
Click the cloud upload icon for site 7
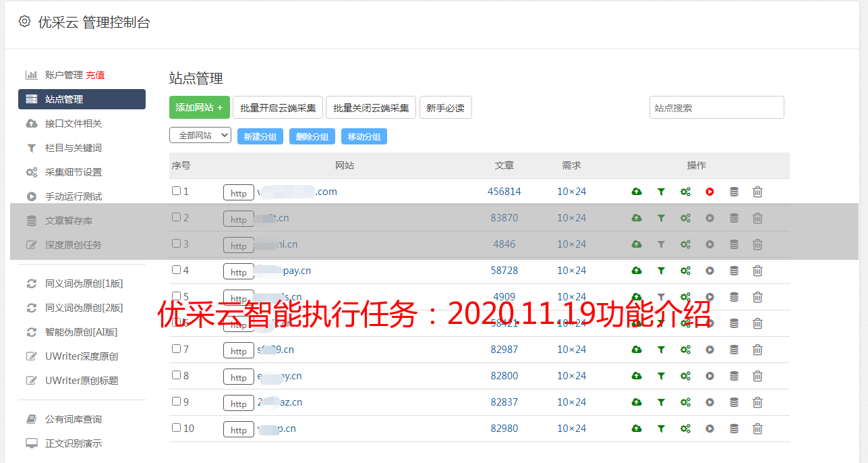[637, 350]
